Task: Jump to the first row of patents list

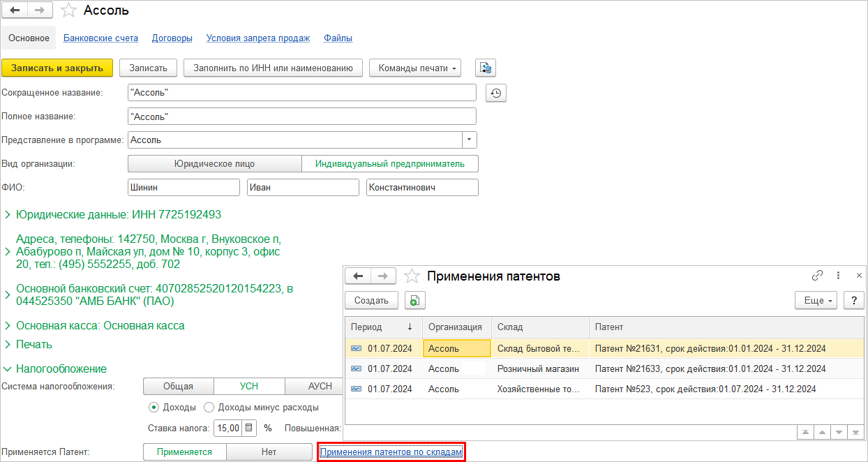Action: [x=805, y=433]
